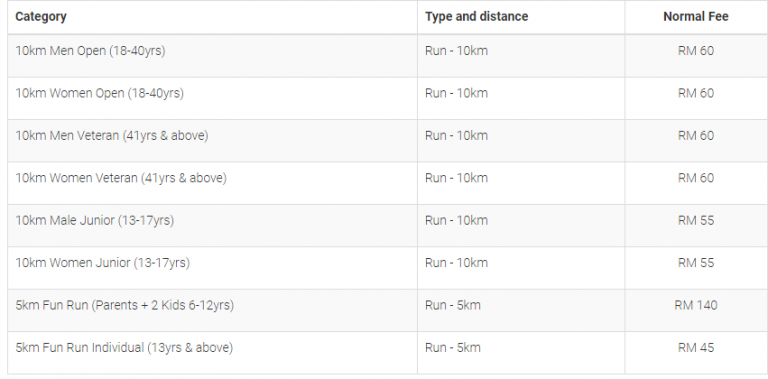Image resolution: width=768 pixels, height=379 pixels.
Task: Click Run - 10km in Men Veteran row
Action: [456, 136]
